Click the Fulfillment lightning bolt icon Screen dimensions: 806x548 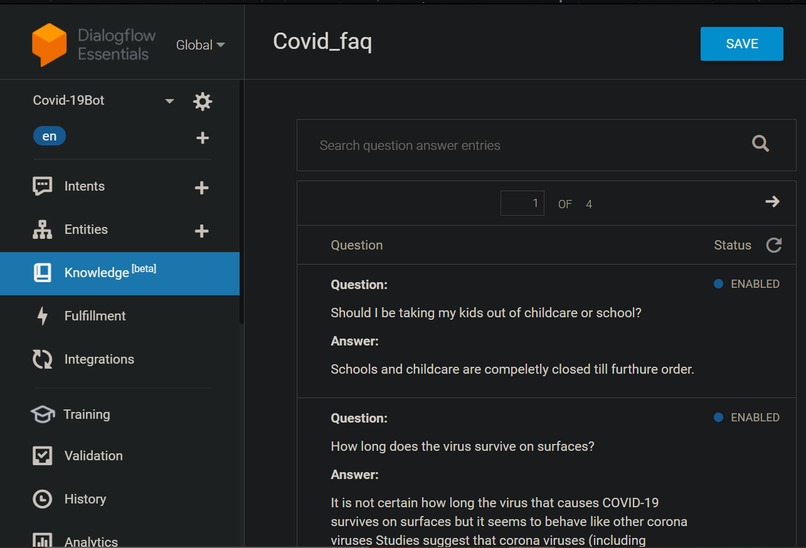click(x=42, y=316)
